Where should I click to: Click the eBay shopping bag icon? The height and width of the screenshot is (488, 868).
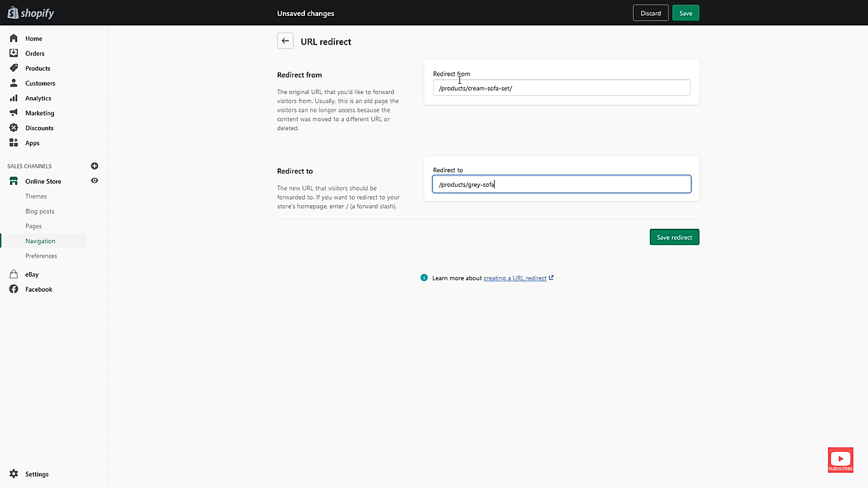13,274
